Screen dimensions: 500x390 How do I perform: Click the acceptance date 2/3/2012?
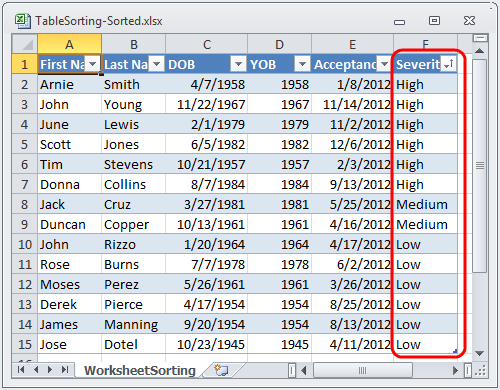[352, 164]
